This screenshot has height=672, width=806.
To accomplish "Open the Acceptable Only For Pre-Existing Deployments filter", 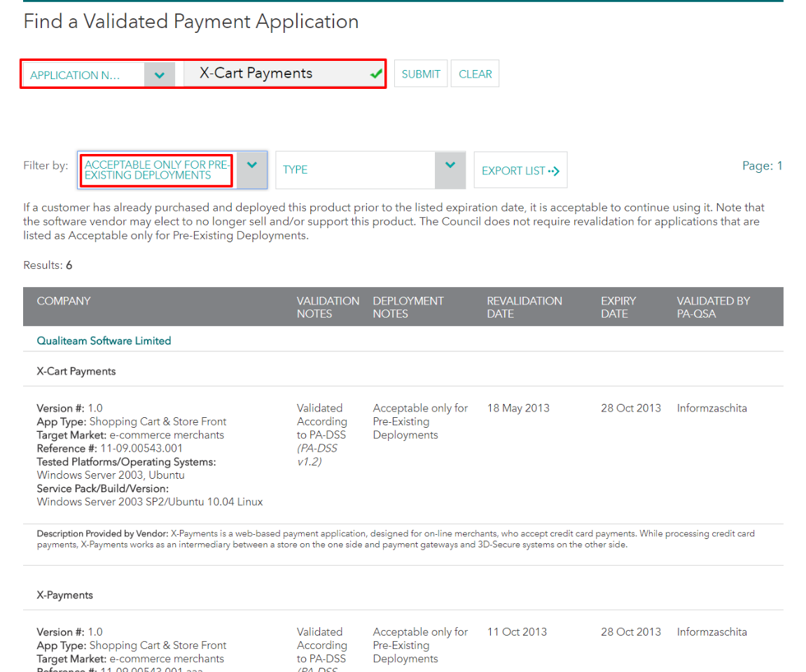I will point(172,170).
